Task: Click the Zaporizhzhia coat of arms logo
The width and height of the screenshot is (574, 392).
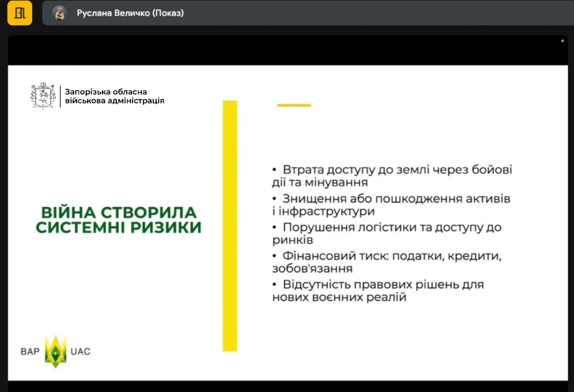Action: [x=43, y=96]
